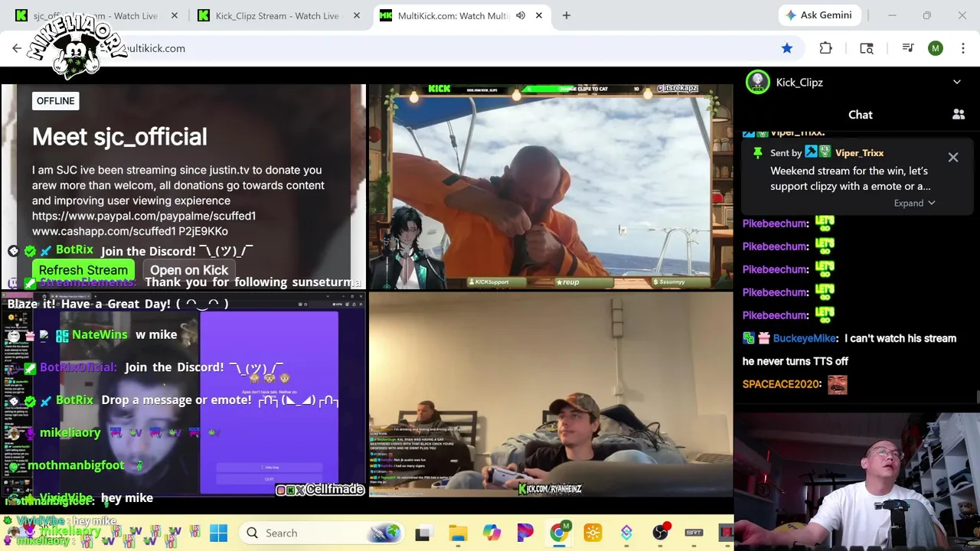Open the Windows Start menu
The height and width of the screenshot is (551, 980).
click(218, 533)
